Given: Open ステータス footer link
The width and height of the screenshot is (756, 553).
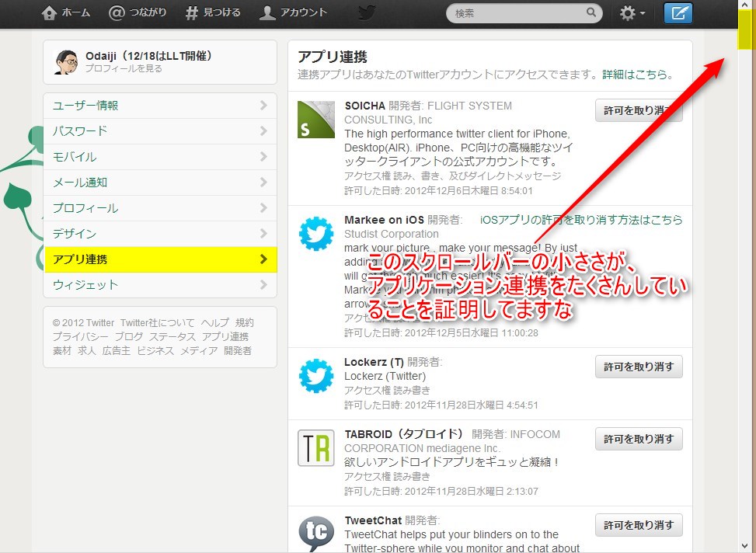Looking at the screenshot, I should pyautogui.click(x=172, y=337).
